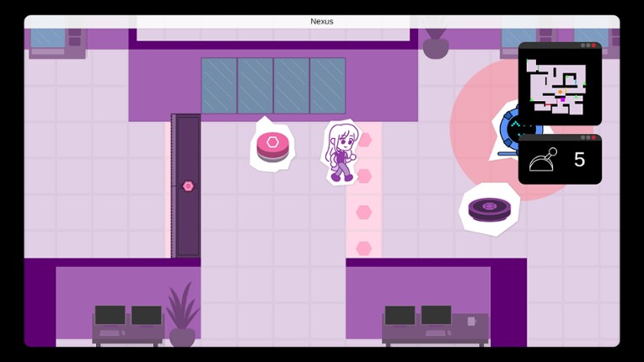Click the rightmost blue glass window pane
Image resolution: width=644 pixels, height=362 pixels.
[327, 85]
